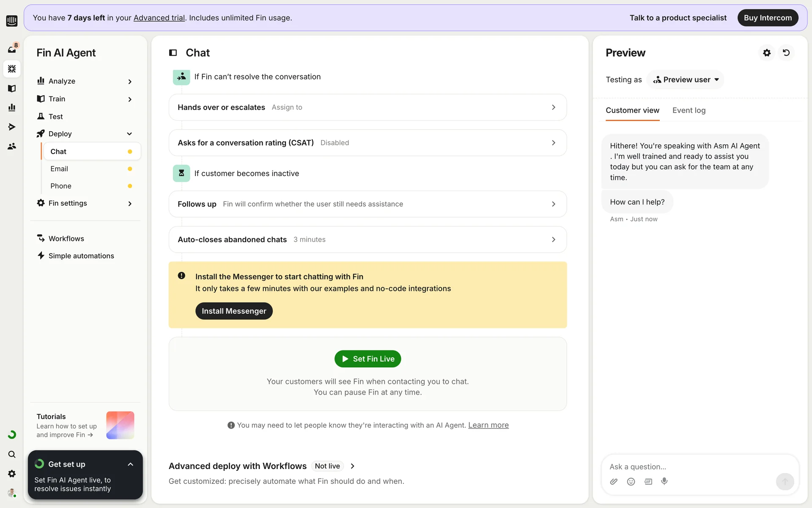Screen dimensions: 812x508
Task: Collapse the Get set up panel
Action: 130,464
